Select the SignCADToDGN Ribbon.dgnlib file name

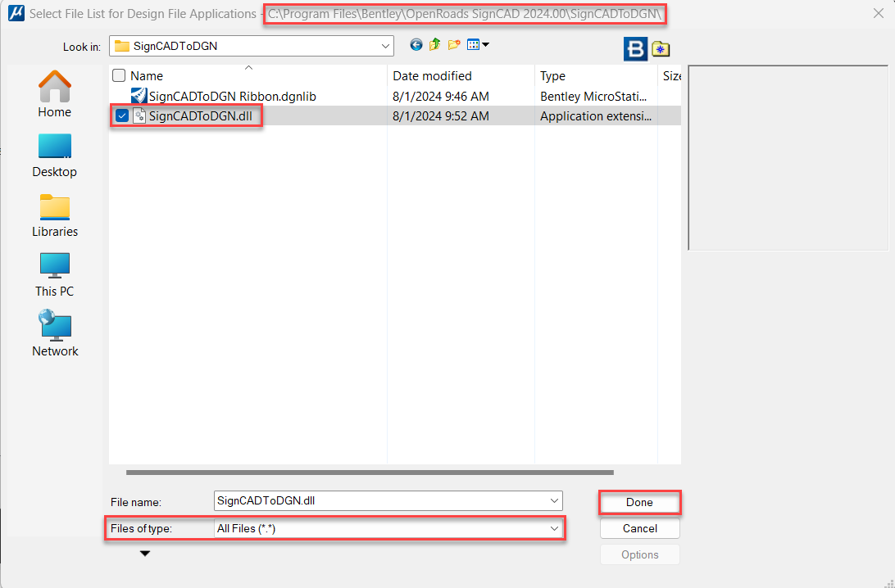(232, 96)
